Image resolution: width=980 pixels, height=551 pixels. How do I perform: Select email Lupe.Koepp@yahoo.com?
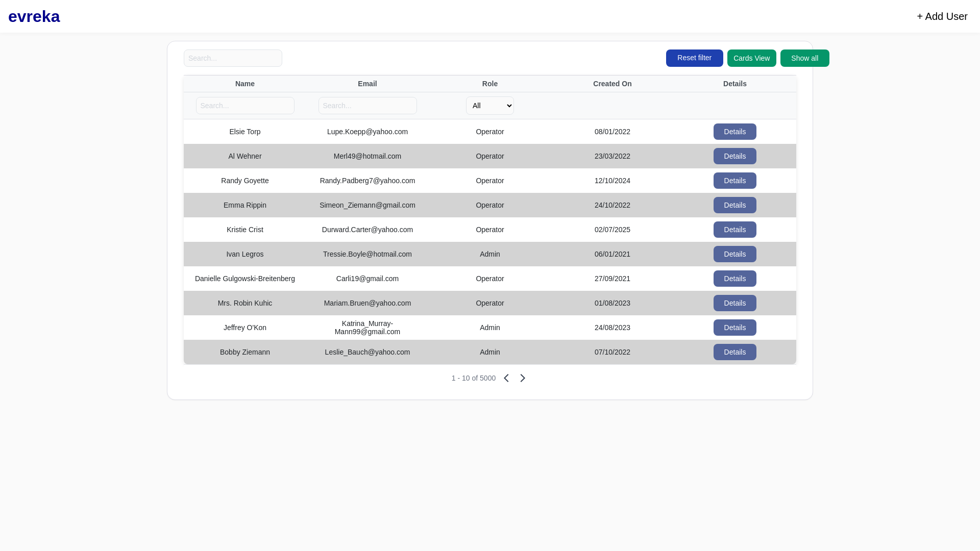tap(367, 132)
